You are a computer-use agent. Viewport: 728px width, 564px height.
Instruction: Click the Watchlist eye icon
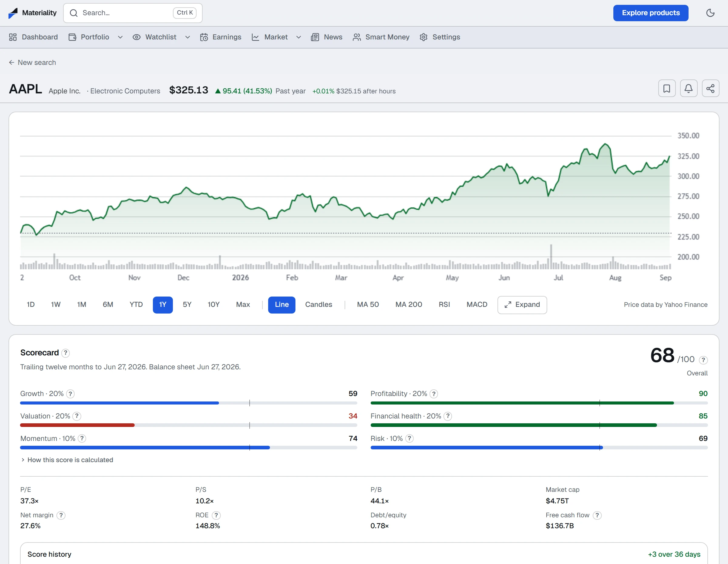point(136,37)
